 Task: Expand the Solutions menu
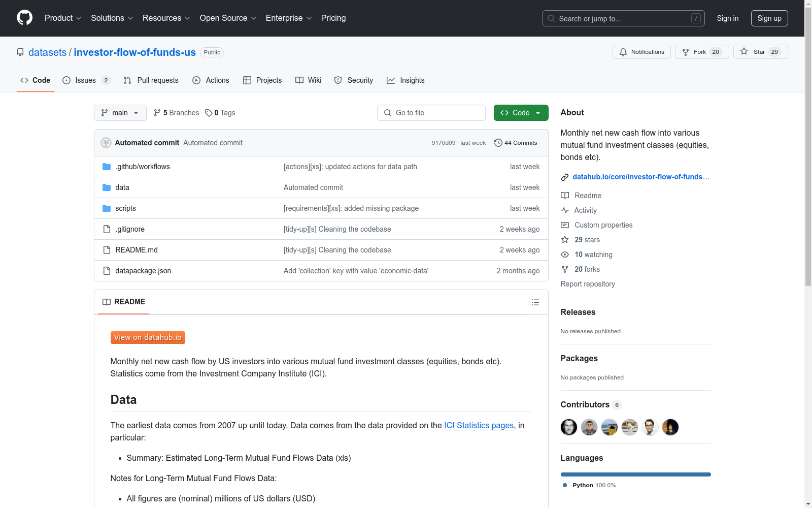tap(112, 18)
